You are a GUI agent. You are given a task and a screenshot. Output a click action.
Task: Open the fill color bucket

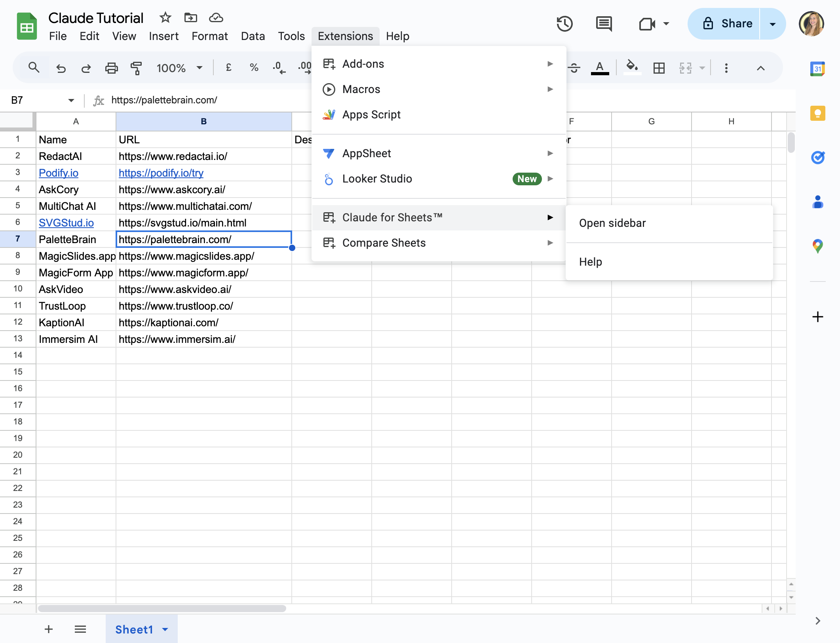(x=632, y=67)
